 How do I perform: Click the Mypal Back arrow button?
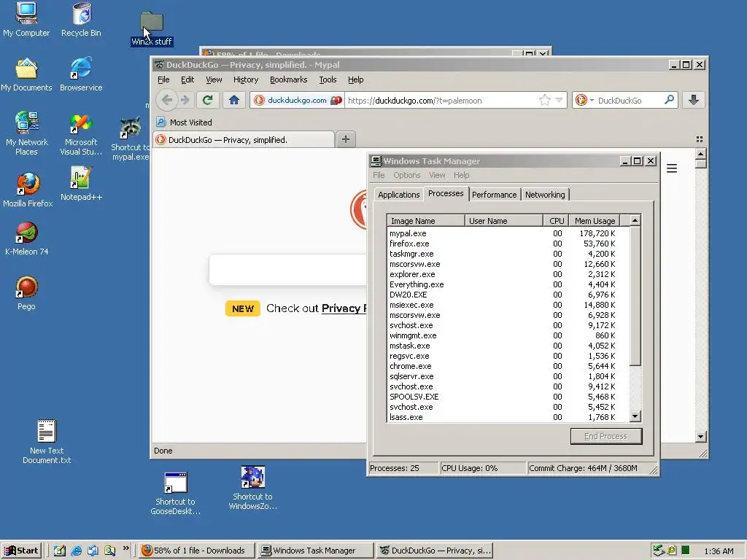pos(167,100)
